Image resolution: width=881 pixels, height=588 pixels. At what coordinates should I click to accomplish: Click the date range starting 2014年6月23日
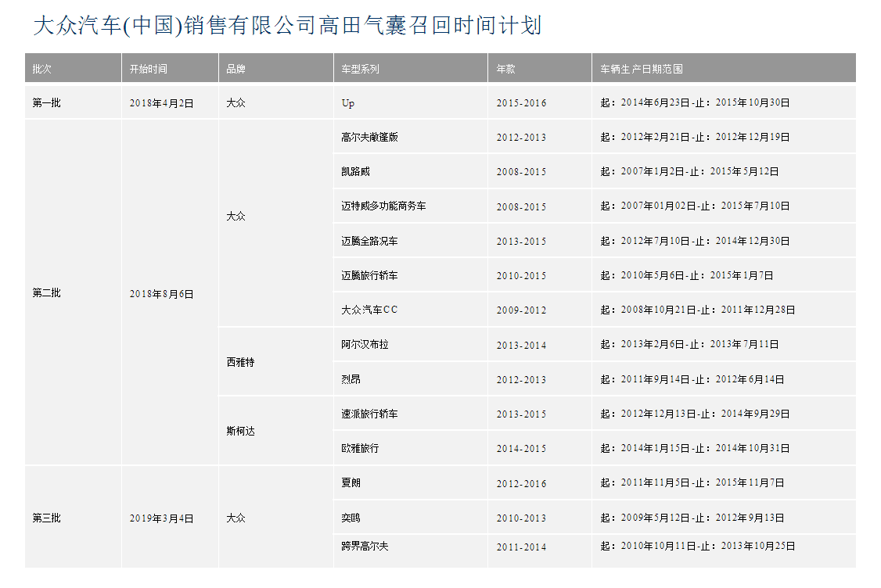(x=695, y=102)
